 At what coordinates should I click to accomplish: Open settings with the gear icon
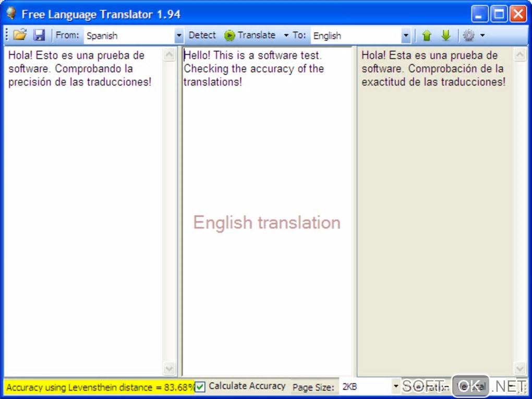click(469, 35)
